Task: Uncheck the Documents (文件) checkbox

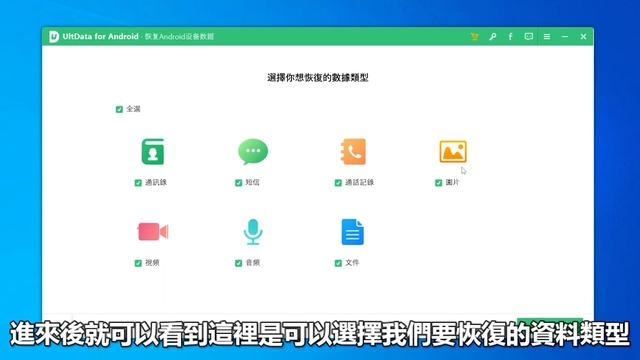Action: click(x=338, y=263)
